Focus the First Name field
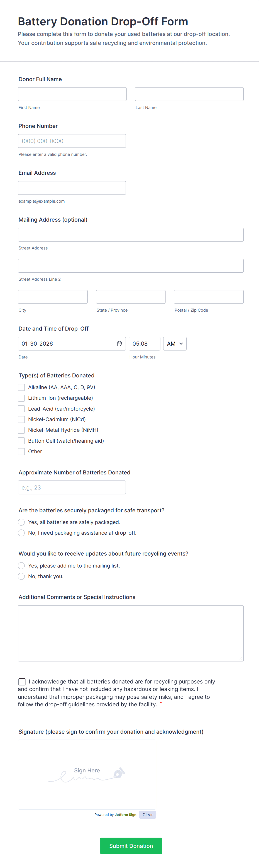The image size is (259, 868). pos(72,94)
